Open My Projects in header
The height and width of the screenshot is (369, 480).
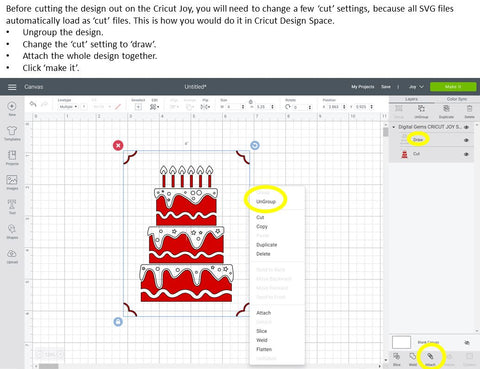point(363,87)
